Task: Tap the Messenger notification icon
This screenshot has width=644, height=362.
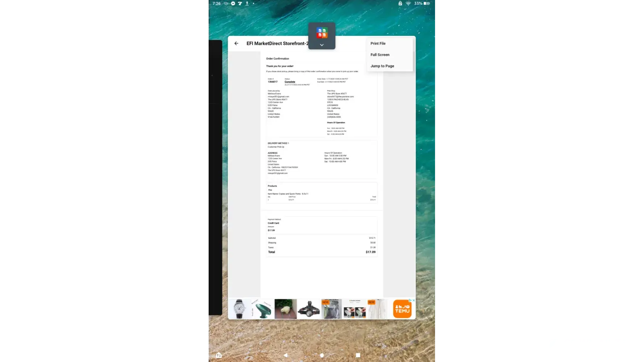Action: click(x=233, y=3)
